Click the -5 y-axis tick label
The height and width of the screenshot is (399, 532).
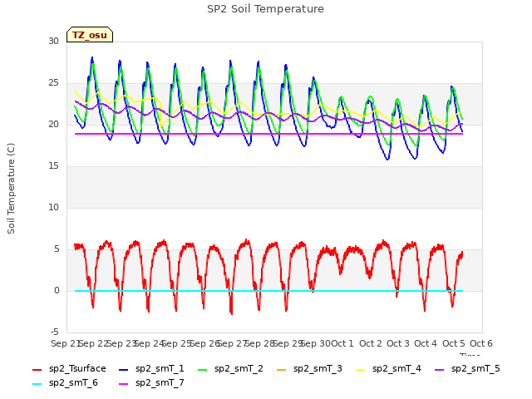55,332
